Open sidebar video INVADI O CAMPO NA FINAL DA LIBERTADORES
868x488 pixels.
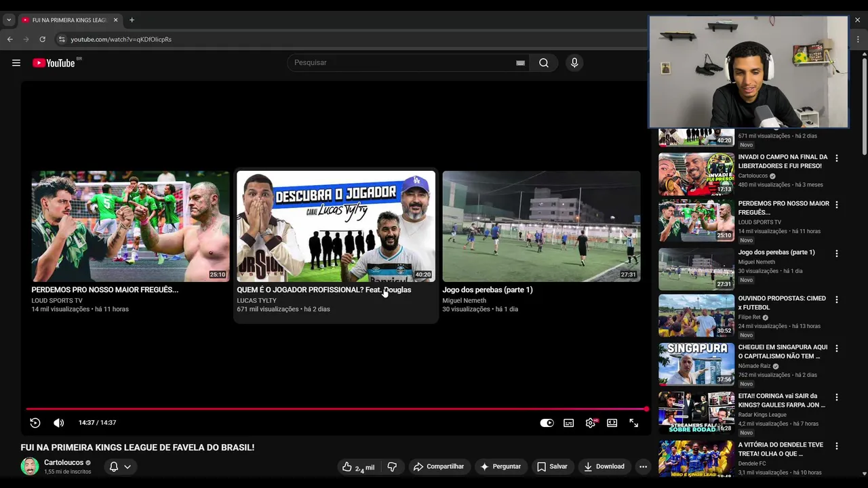coord(696,174)
